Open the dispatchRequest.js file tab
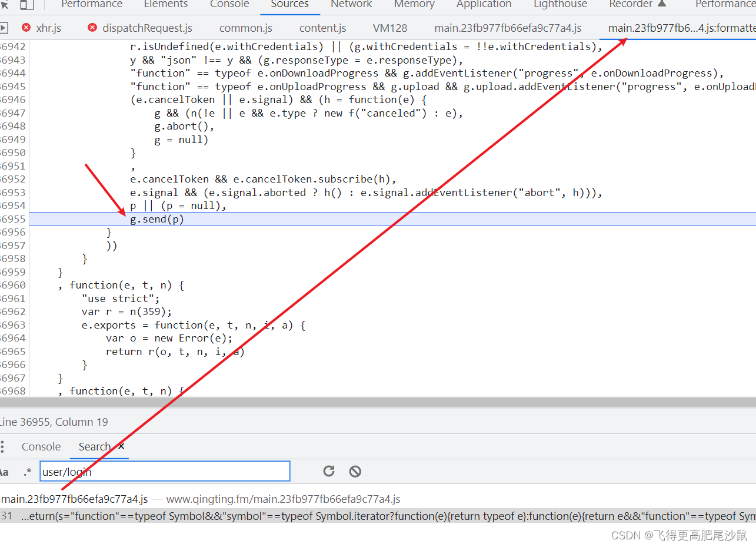This screenshot has height=547, width=756. click(x=147, y=28)
